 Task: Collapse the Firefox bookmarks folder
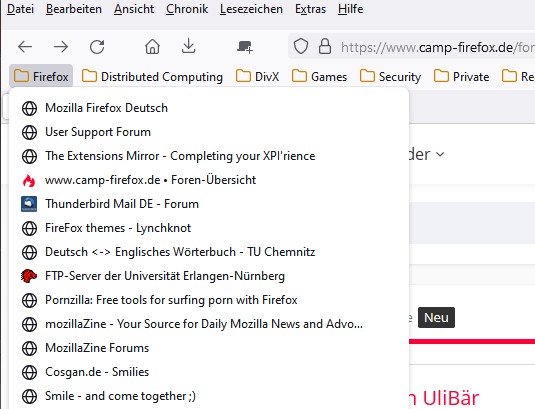(41, 76)
